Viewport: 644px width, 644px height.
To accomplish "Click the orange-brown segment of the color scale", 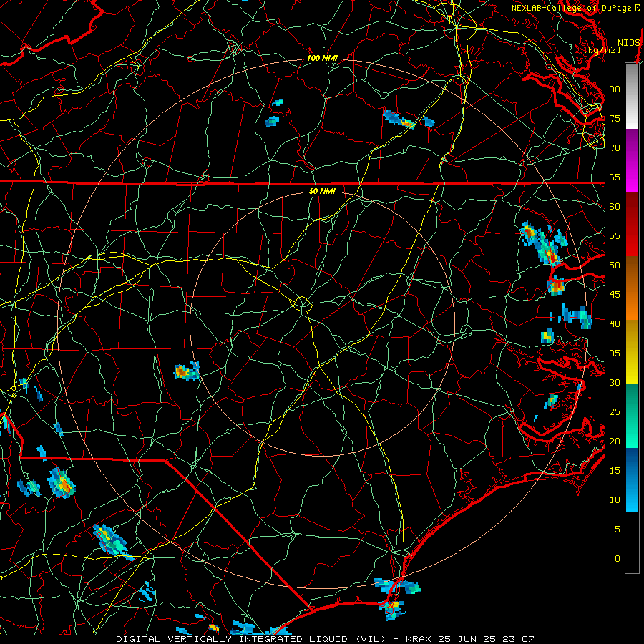I will (632, 288).
